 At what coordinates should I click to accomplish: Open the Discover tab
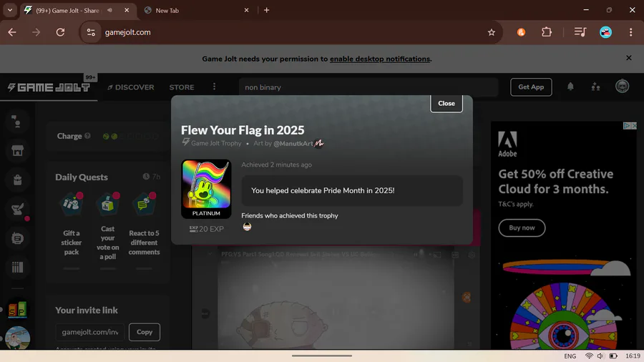click(131, 87)
